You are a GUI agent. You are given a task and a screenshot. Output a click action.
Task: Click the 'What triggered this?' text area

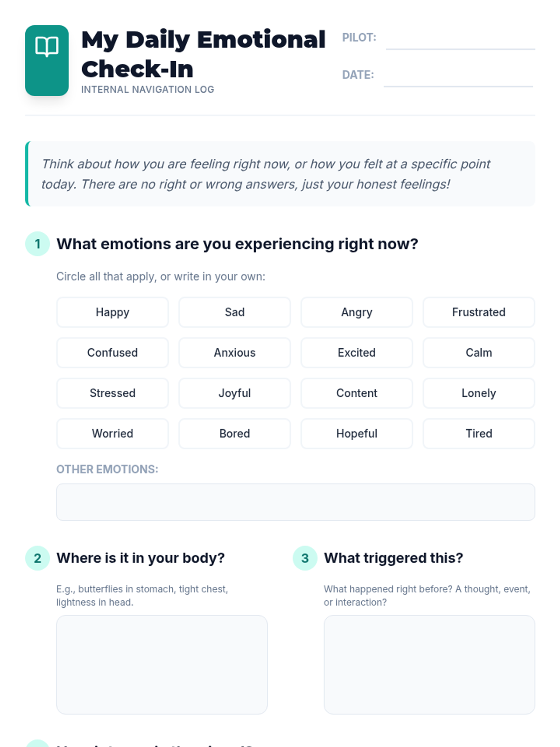click(x=429, y=664)
